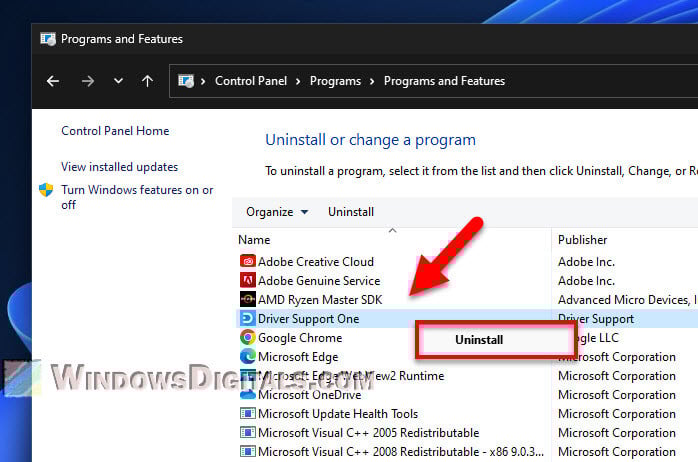Click the Windows features shield icon
The width and height of the screenshot is (698, 462).
(x=46, y=190)
